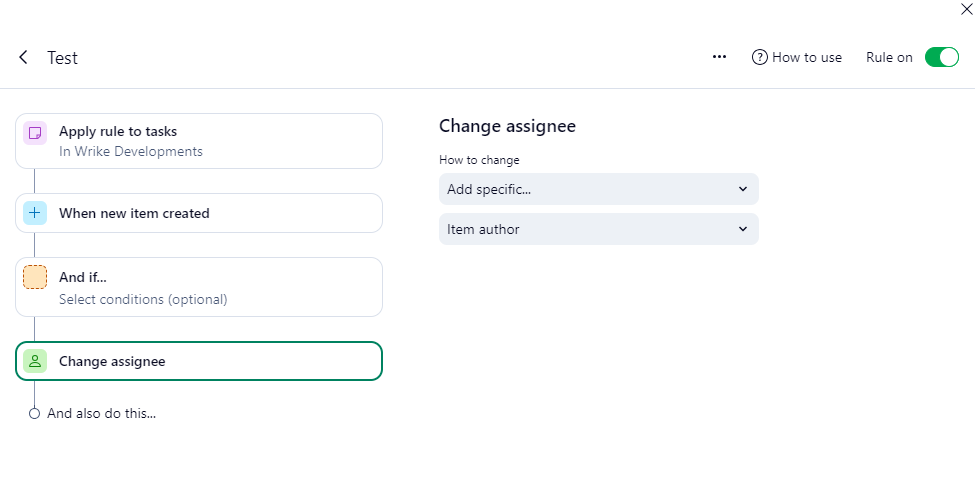Go back using the left arrow

pos(23,58)
